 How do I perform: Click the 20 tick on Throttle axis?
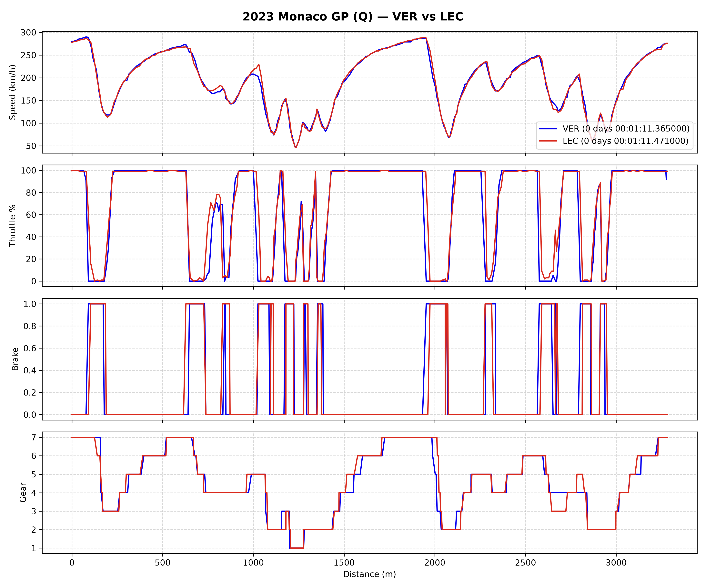pyautogui.click(x=31, y=259)
